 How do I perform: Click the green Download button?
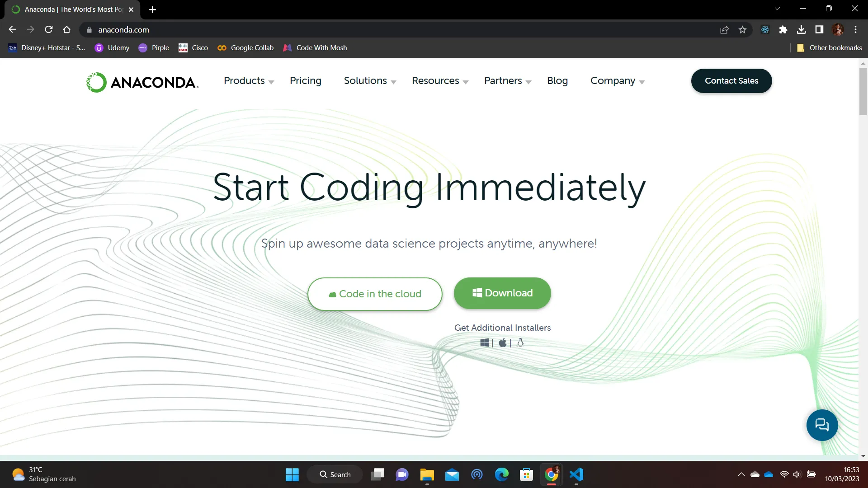tap(502, 293)
